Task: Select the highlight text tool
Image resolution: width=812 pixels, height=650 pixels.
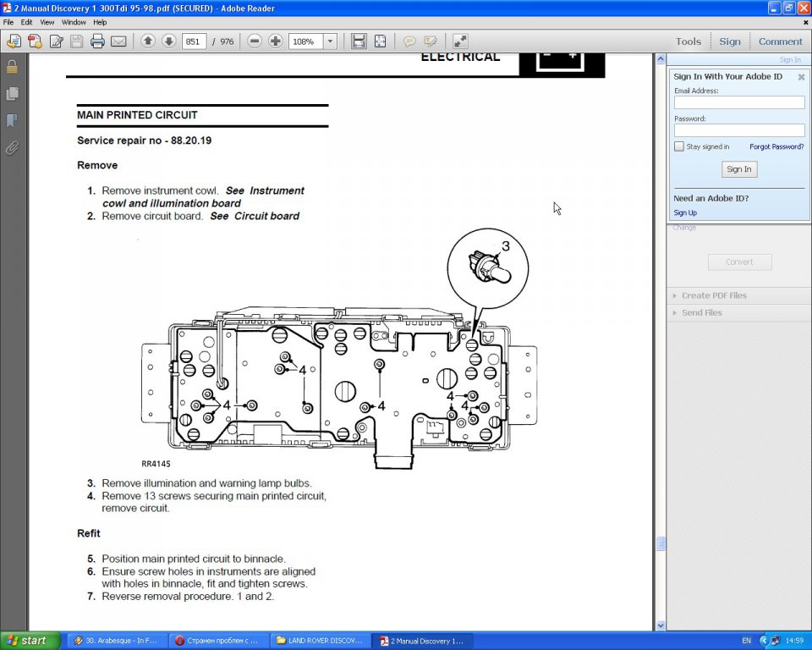Action: pos(431,41)
